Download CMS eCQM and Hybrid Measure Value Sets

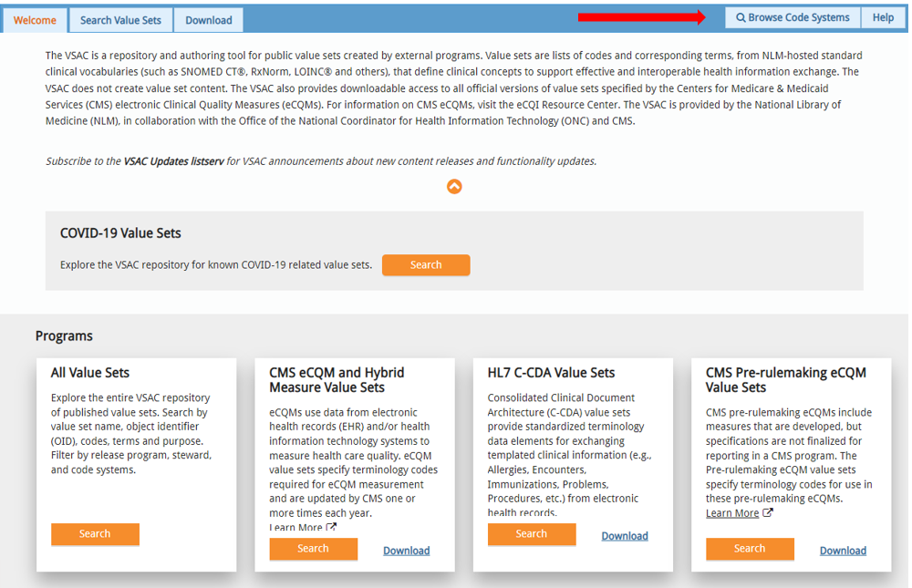[x=406, y=551]
